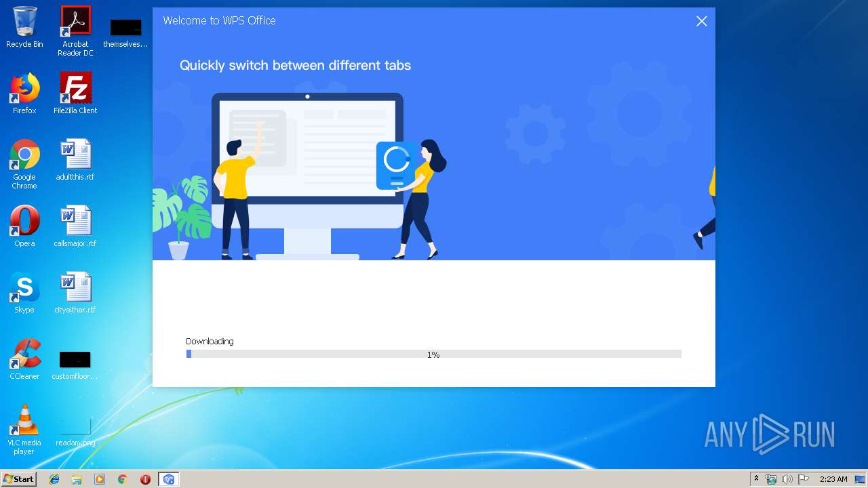This screenshot has height=488, width=868.
Task: Open media player taskbar icon
Action: tap(100, 479)
